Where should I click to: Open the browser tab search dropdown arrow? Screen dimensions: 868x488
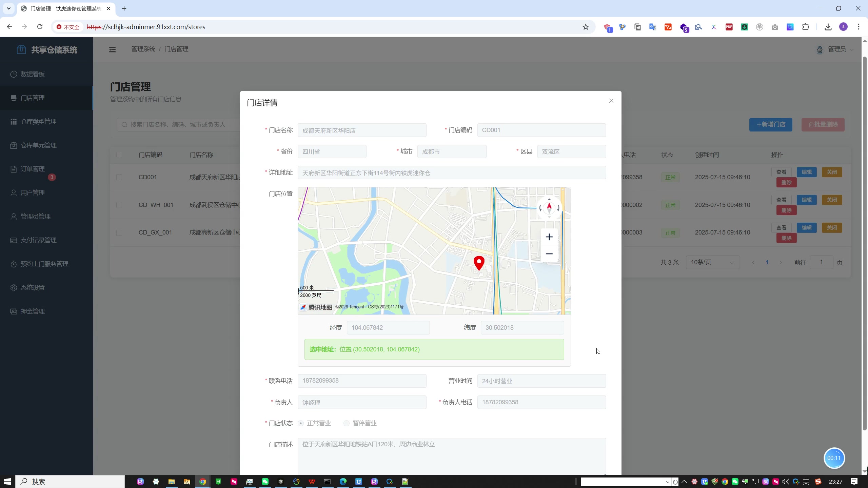tap(9, 8)
